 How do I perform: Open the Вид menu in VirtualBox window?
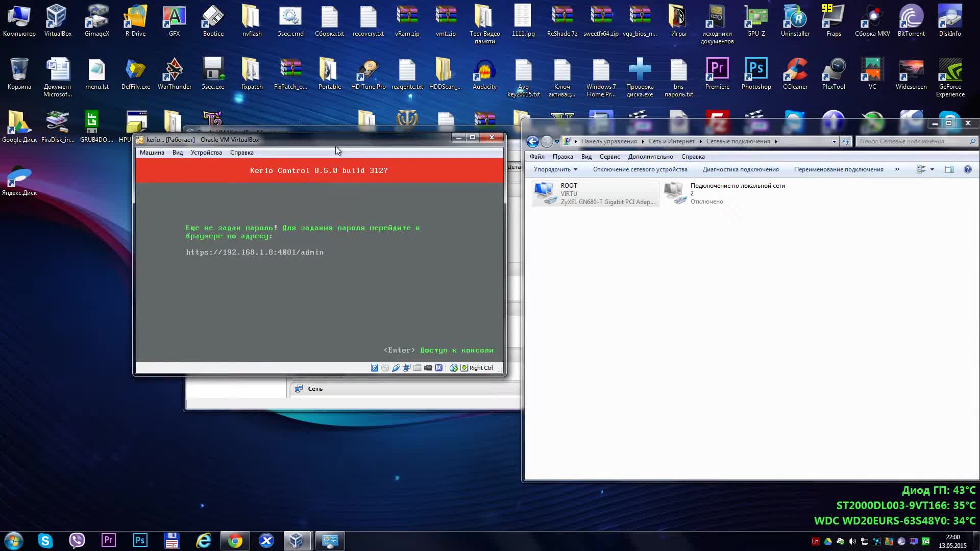click(x=177, y=153)
